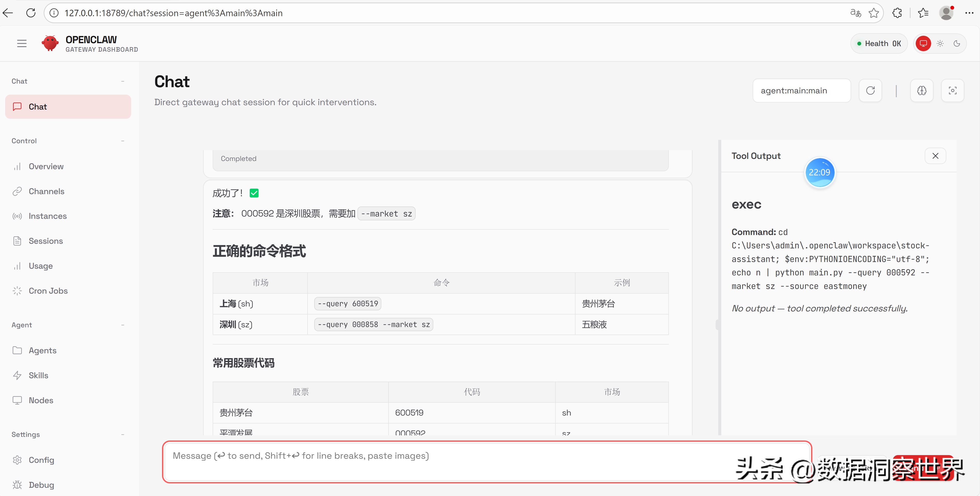Image resolution: width=980 pixels, height=496 pixels.
Task: Switch to light theme sun icon
Action: click(940, 43)
